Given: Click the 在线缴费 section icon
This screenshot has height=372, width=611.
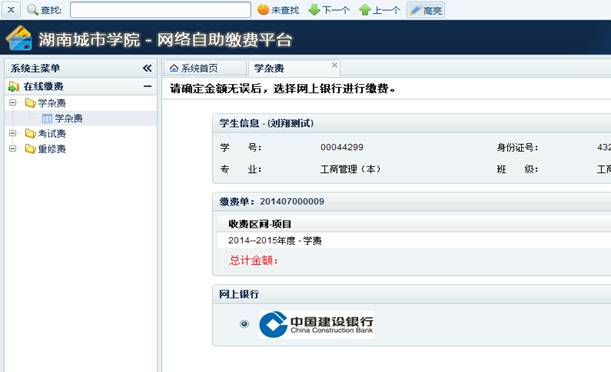Looking at the screenshot, I should pyautogui.click(x=14, y=86).
